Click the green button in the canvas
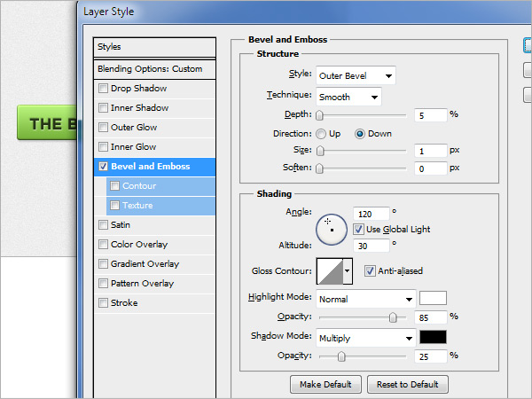The width and height of the screenshot is (532, 399). [x=47, y=122]
